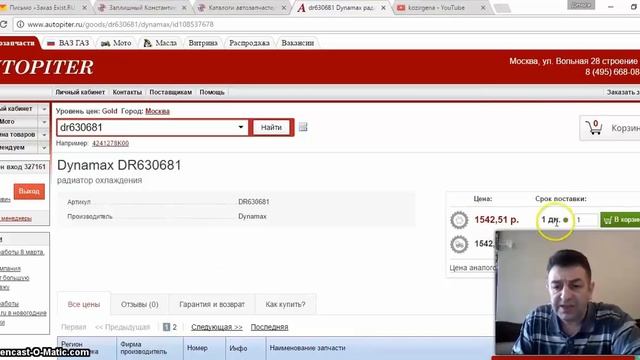Switch to the Отзывы (0) tab
Image resolution: width=640 pixels, height=360 pixels.
[140, 304]
